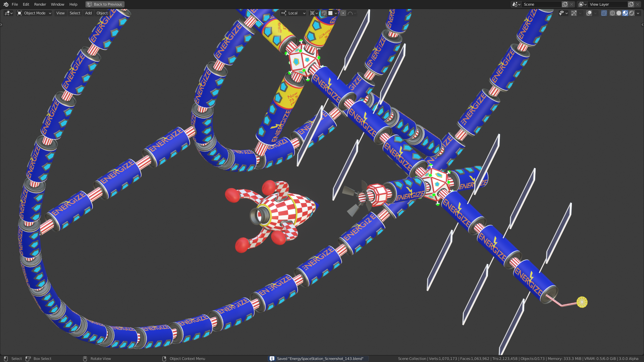
Task: Click the Blender logo icon
Action: pos(6,4)
